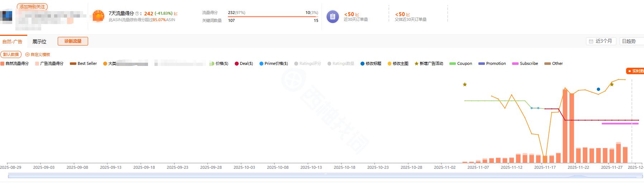Toggle the 自然流量得分 legend series

click(15, 63)
